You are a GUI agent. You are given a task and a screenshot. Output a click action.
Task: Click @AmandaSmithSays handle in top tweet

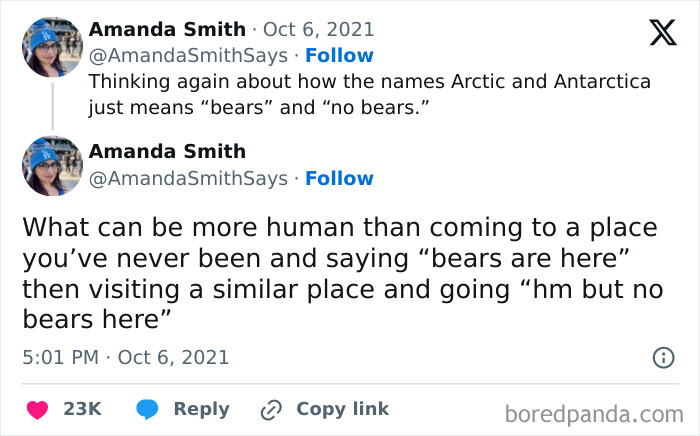click(x=188, y=55)
